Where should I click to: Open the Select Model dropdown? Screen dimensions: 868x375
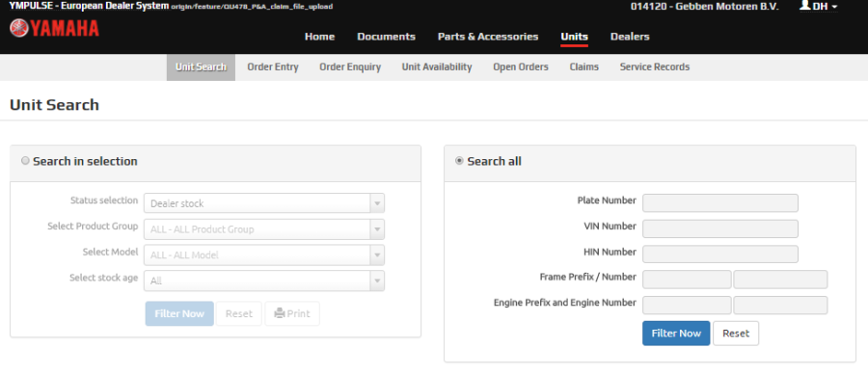(x=264, y=254)
